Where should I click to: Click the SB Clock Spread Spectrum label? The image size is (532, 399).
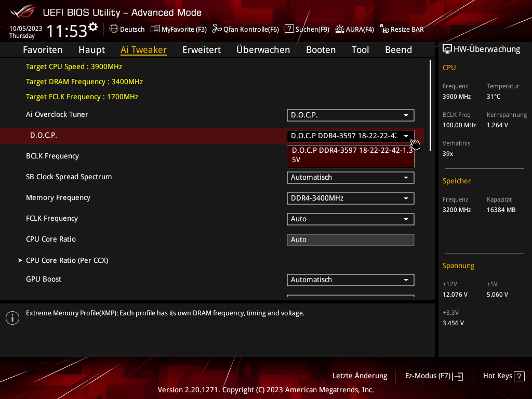click(x=69, y=177)
